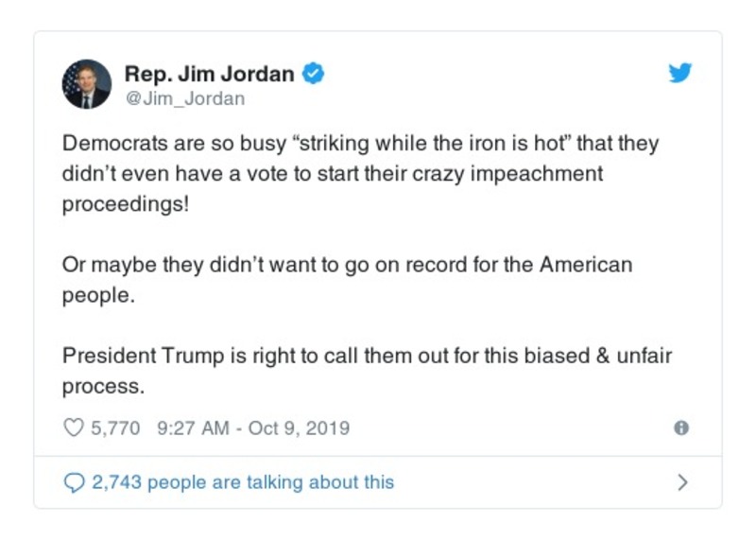Viewport: 756px width, 541px height.
Task: Click the blue verified checkmark badge
Action: point(314,74)
